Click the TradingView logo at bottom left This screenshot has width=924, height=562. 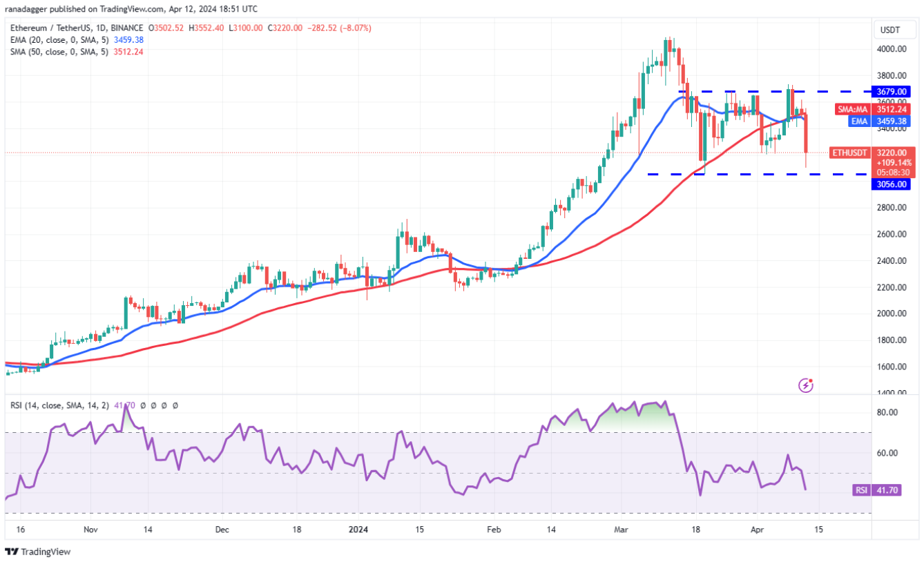pyautogui.click(x=38, y=552)
